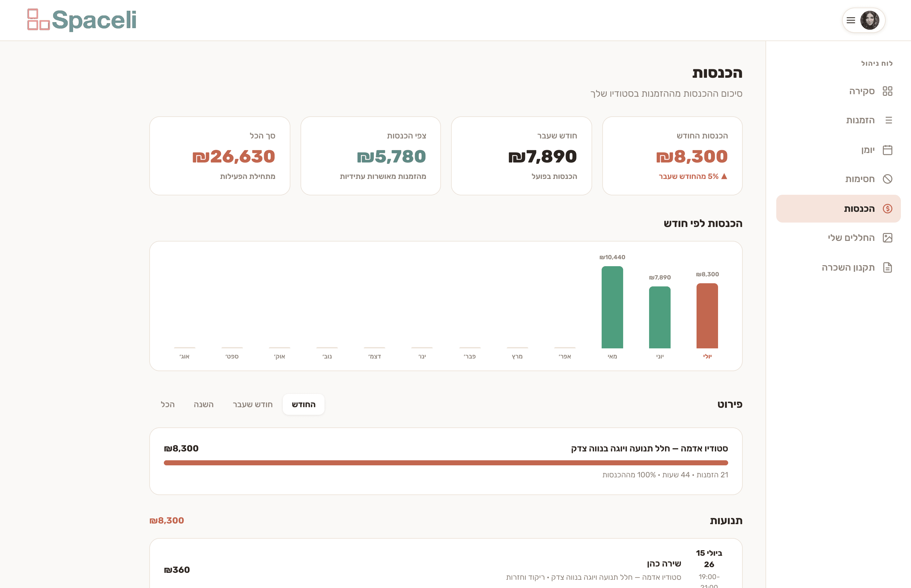Click the יוני chart bar
The image size is (911, 588).
660,317
